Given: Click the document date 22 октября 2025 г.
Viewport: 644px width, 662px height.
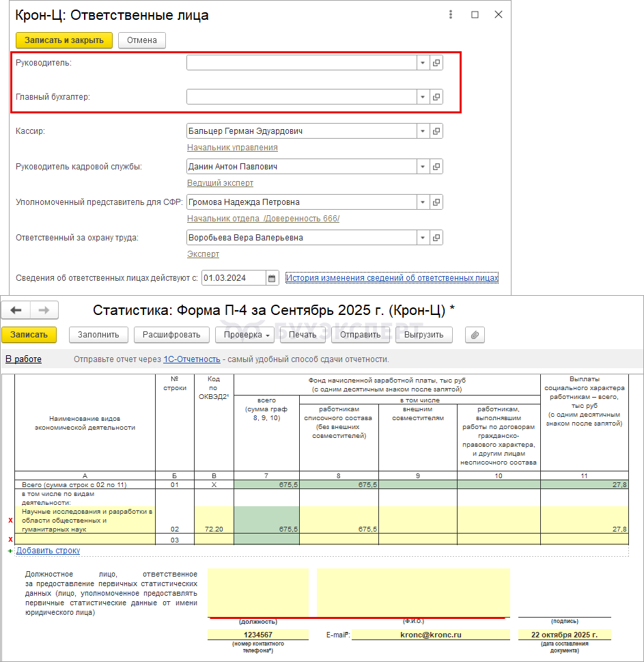Looking at the screenshot, I should 565,635.
